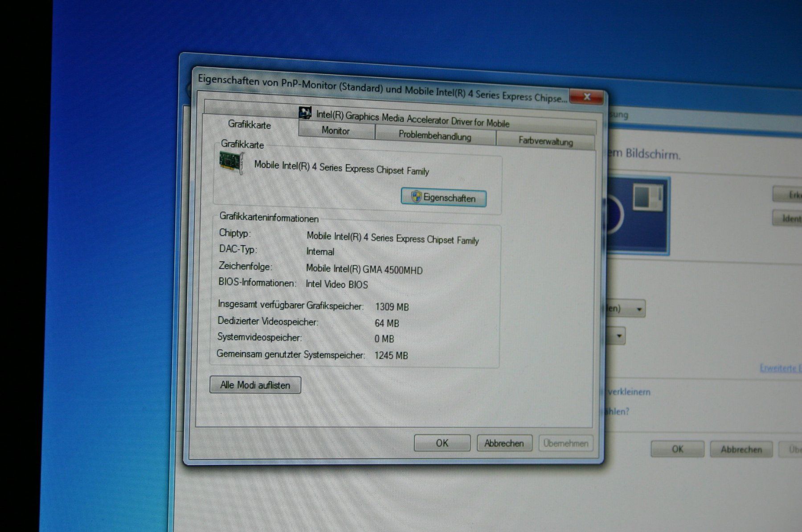Close the adapter properties dialog
The height and width of the screenshot is (532, 802).
(x=586, y=97)
